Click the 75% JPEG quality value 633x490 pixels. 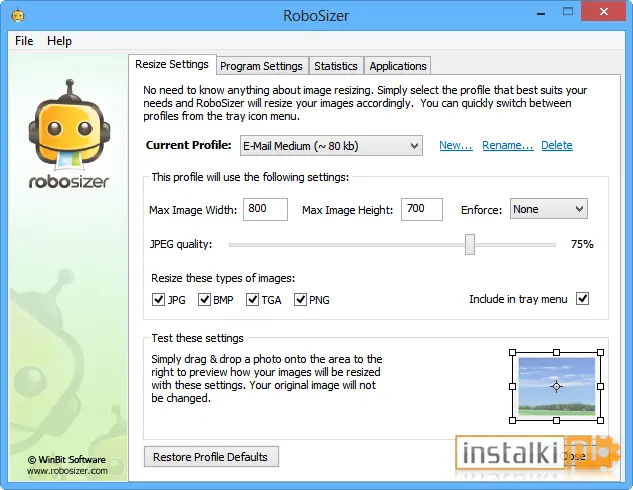tap(582, 244)
